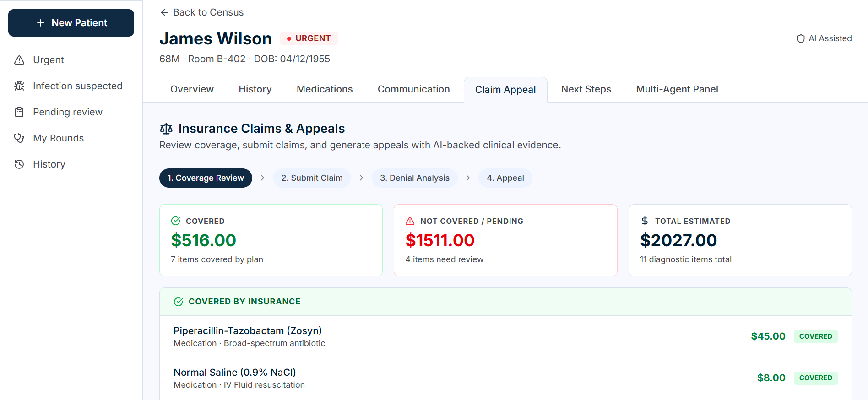Select the 2. Submit Claim step
This screenshot has width=868, height=400.
[x=312, y=178]
